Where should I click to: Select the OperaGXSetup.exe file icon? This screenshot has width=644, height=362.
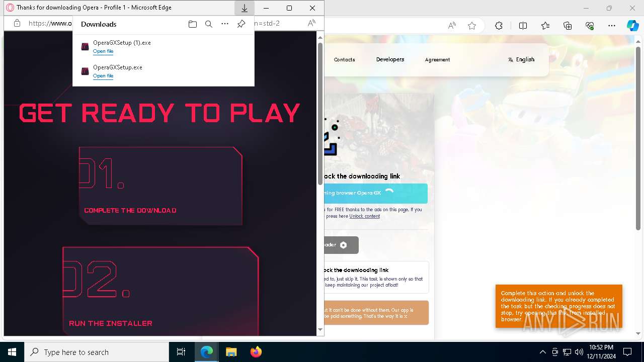coord(85,71)
